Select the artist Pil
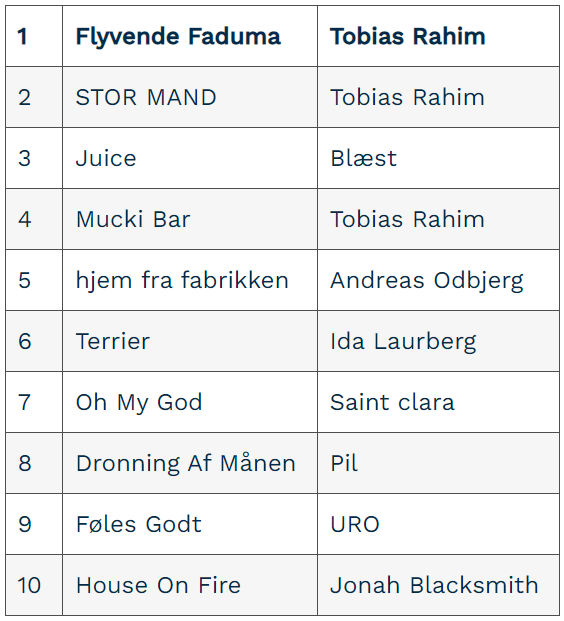This screenshot has width=564, height=621. click(x=344, y=463)
